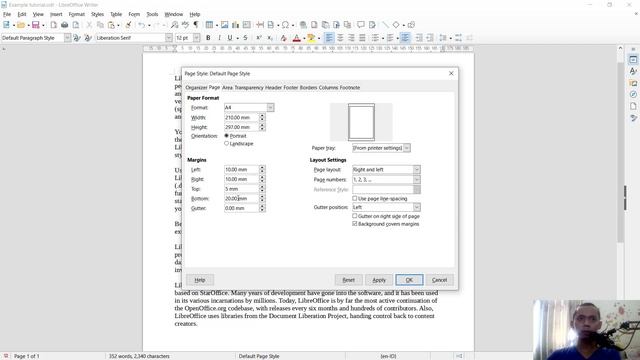The image size is (640, 360).
Task: Click the Font Color red A icon
Action: [297, 38]
